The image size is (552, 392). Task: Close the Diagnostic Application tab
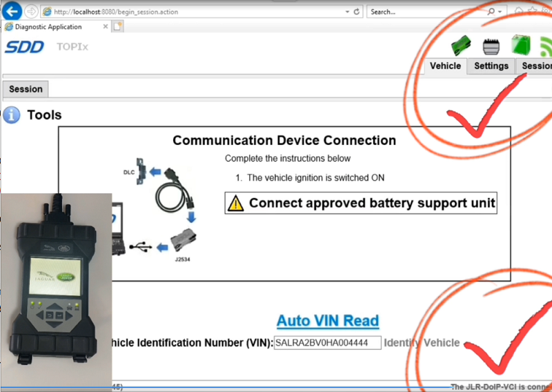pyautogui.click(x=106, y=26)
